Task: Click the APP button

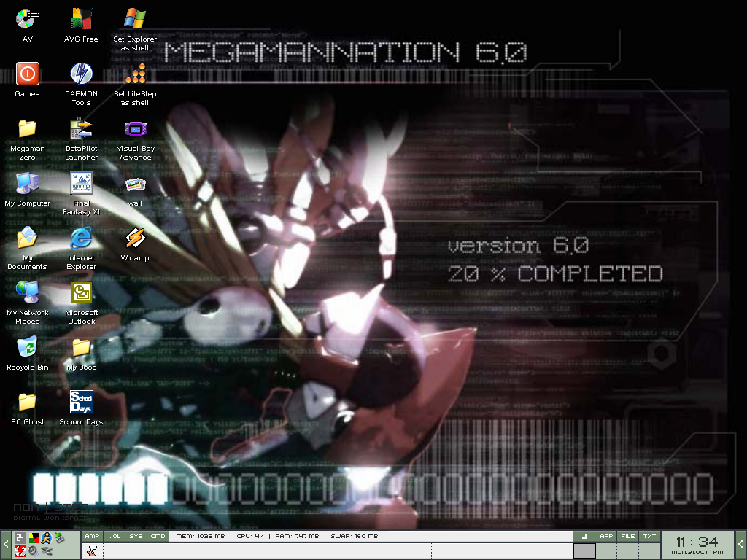Action: pos(606,536)
